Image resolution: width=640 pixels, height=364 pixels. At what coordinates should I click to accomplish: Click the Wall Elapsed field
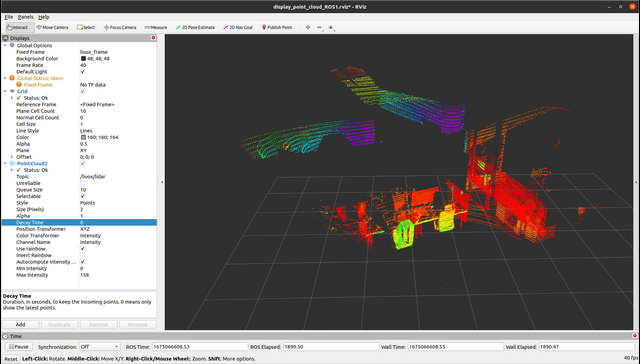pyautogui.click(x=587, y=346)
